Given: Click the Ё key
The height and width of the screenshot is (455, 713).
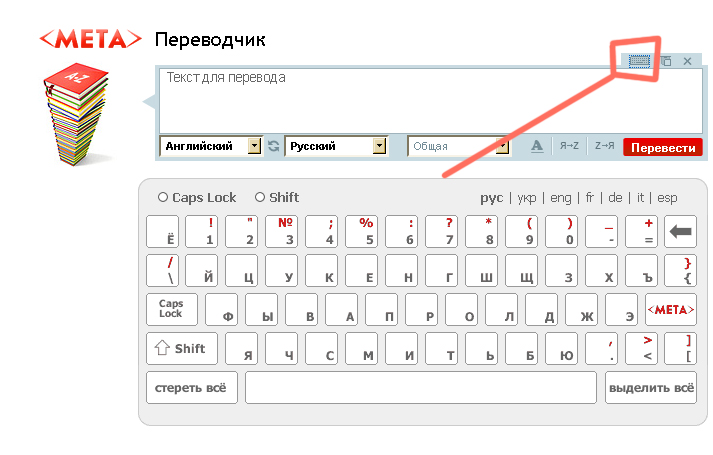Looking at the screenshot, I should (x=162, y=231).
